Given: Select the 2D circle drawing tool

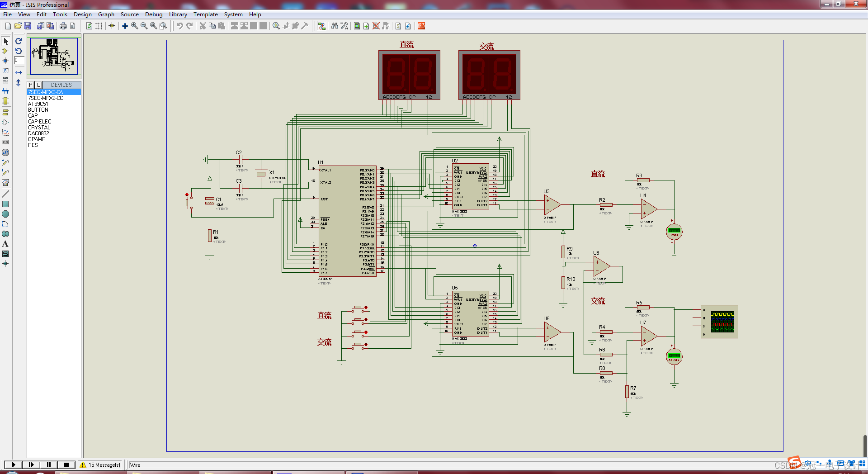Looking at the screenshot, I should click(x=5, y=214).
